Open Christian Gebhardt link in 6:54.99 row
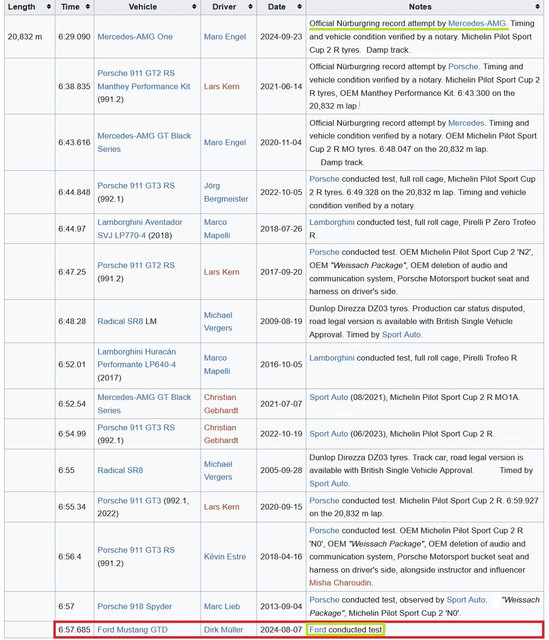 click(221, 434)
